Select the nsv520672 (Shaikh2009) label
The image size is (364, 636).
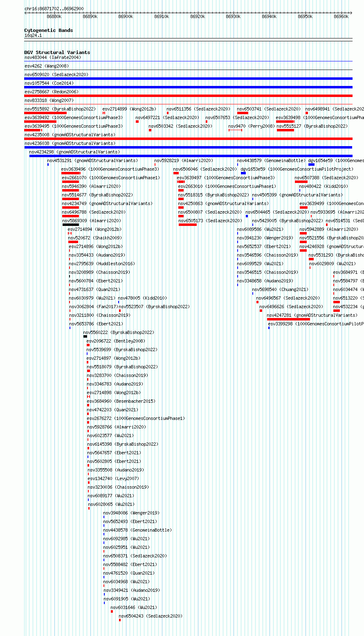point(95,238)
